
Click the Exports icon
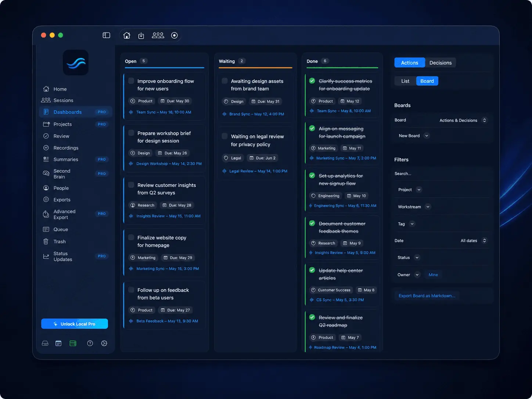click(x=46, y=199)
